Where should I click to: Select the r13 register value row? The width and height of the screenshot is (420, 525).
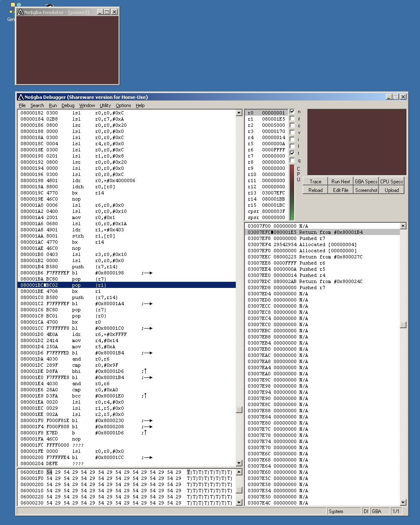coord(266,193)
